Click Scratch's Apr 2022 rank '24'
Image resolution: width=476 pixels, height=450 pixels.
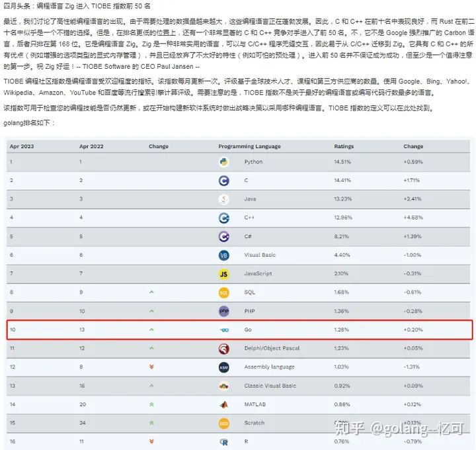tap(83, 423)
